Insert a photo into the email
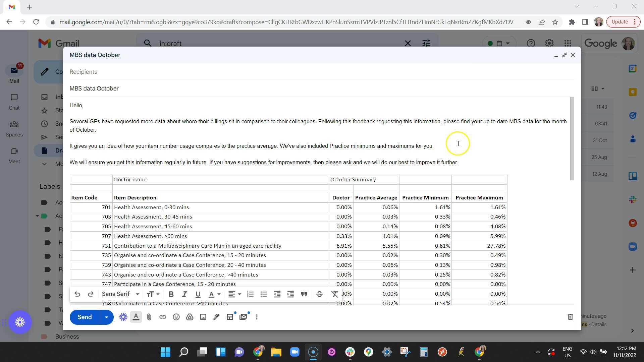Viewport: 644px width, 362px height. 203,317
